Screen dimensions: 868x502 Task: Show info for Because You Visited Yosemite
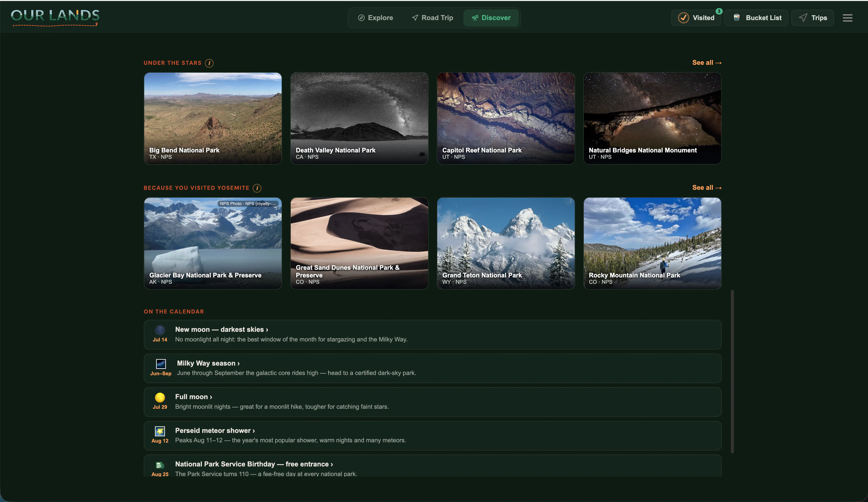pyautogui.click(x=257, y=188)
